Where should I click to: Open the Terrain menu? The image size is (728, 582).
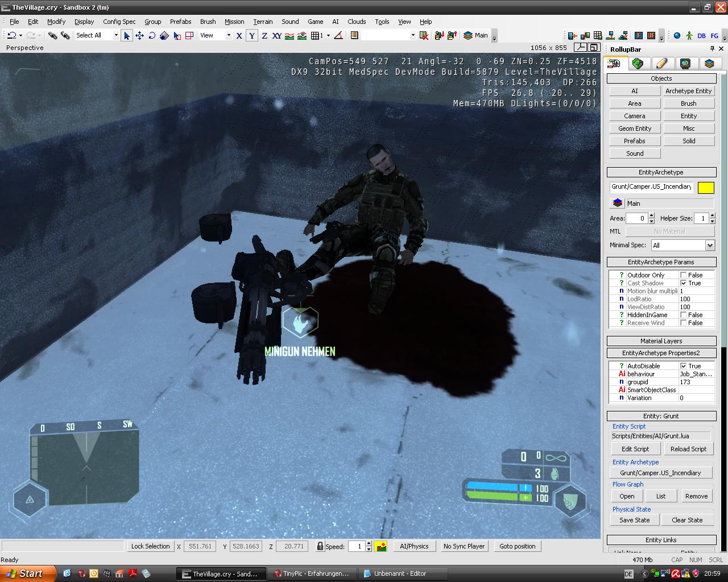263,22
